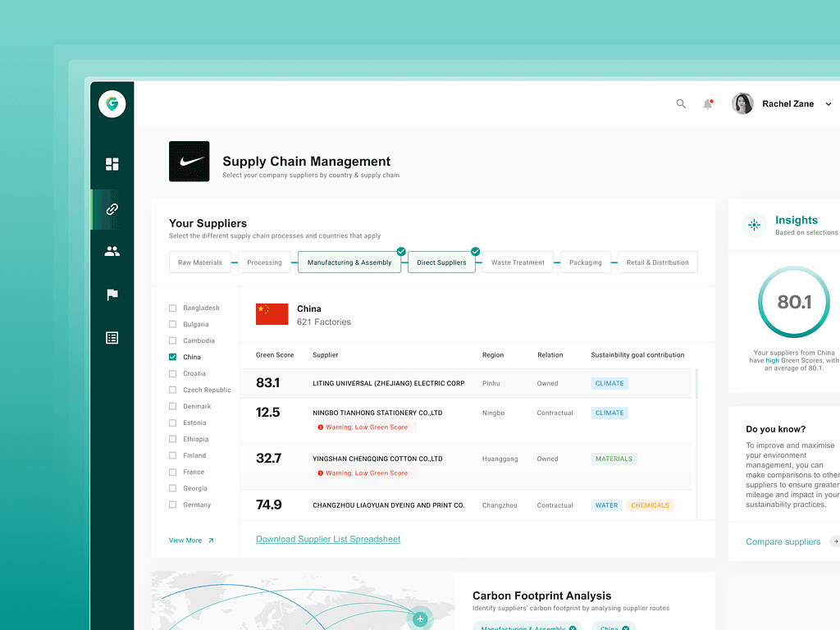Open the people icon in sidebar
The width and height of the screenshot is (840, 630).
click(x=112, y=252)
